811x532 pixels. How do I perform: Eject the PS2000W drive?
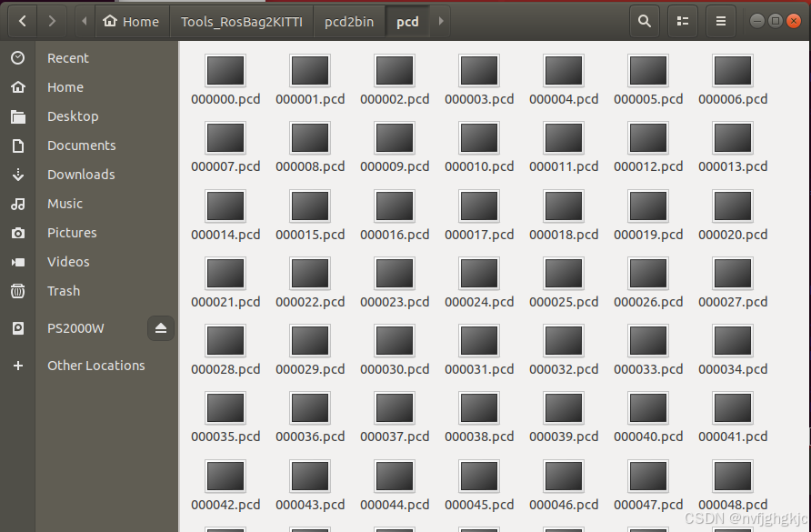click(x=160, y=328)
